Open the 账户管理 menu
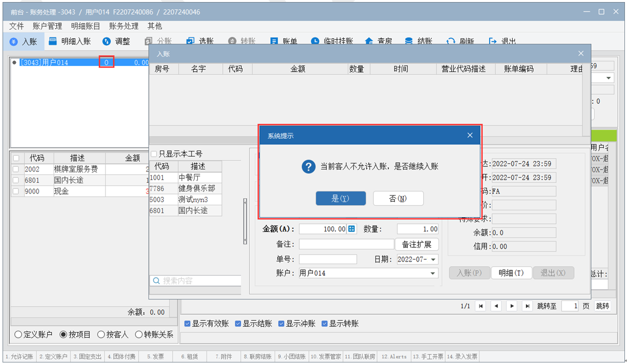627x364 pixels. click(x=47, y=26)
